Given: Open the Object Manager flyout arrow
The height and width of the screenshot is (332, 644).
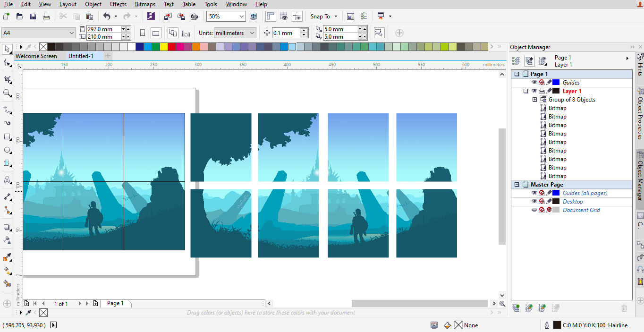Looking at the screenshot, I should tap(627, 58).
